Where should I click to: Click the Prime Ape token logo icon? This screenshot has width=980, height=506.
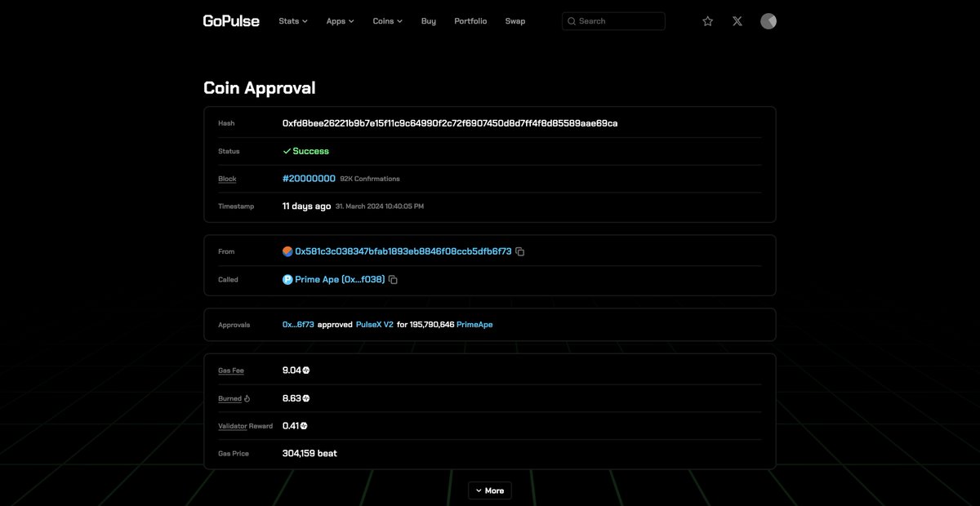[287, 278]
